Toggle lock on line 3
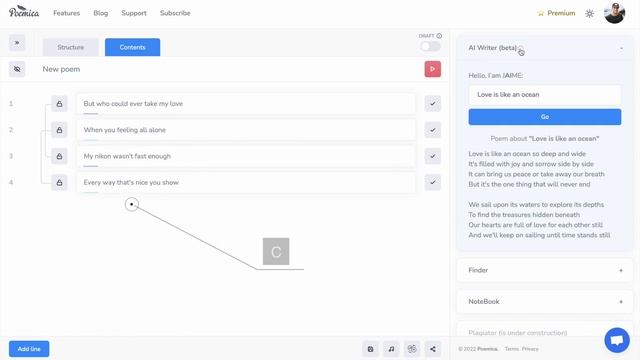This screenshot has height=360, width=640. coord(59,156)
